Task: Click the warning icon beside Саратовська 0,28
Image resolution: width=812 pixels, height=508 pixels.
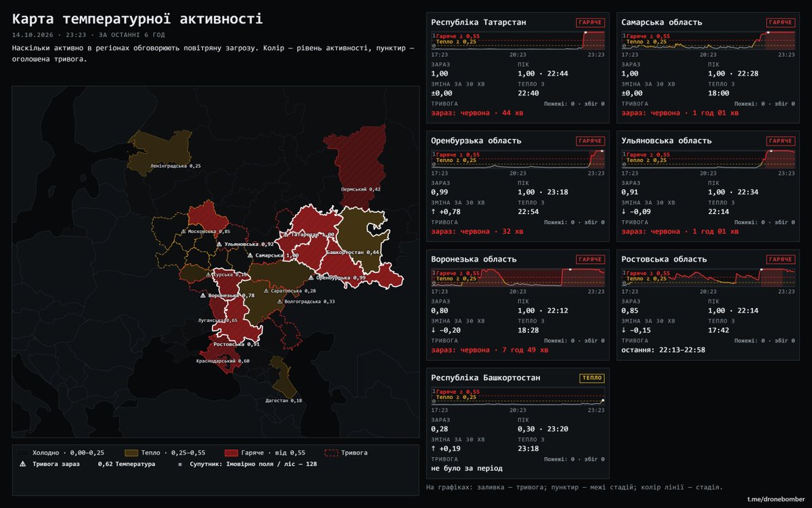Action: pos(266,291)
